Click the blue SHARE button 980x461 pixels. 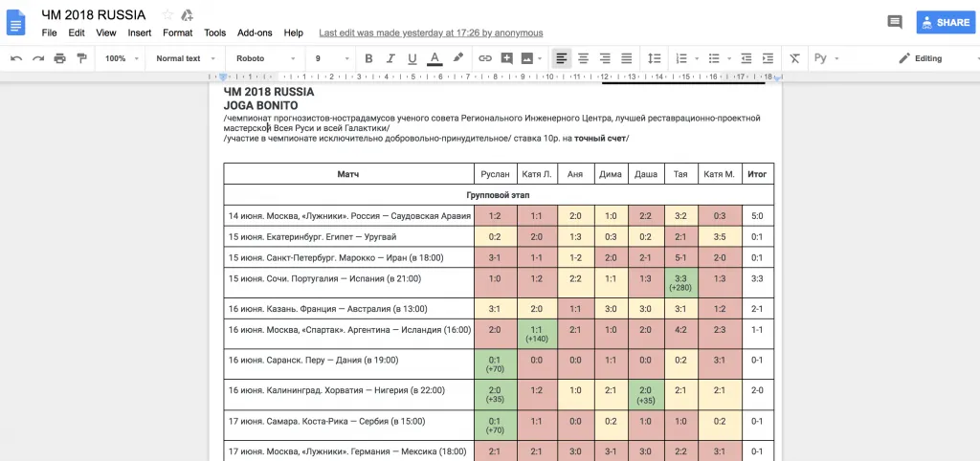coord(944,22)
